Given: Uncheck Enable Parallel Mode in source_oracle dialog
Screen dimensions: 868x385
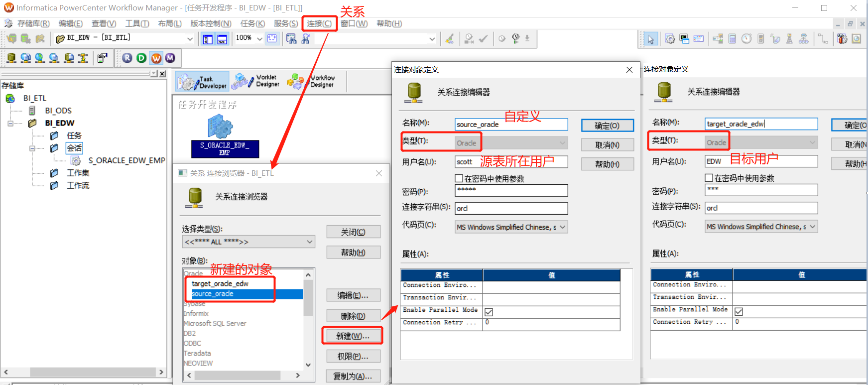Looking at the screenshot, I should [x=489, y=312].
